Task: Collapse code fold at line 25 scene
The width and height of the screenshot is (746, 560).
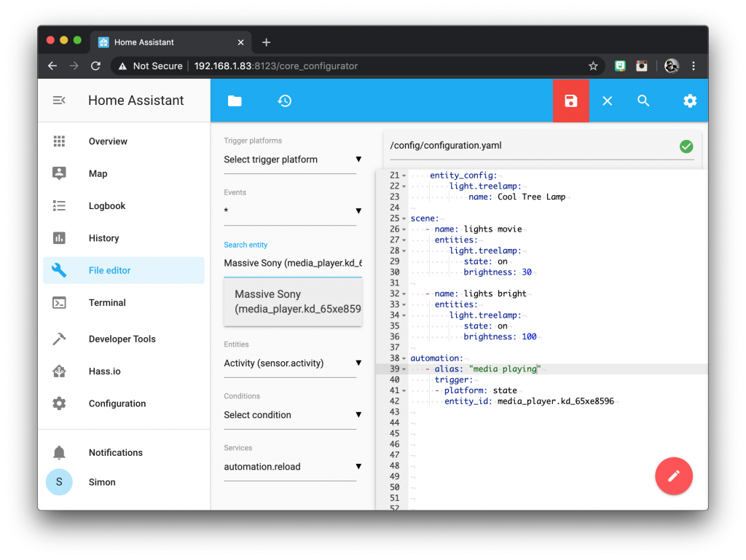Action: pyautogui.click(x=404, y=218)
